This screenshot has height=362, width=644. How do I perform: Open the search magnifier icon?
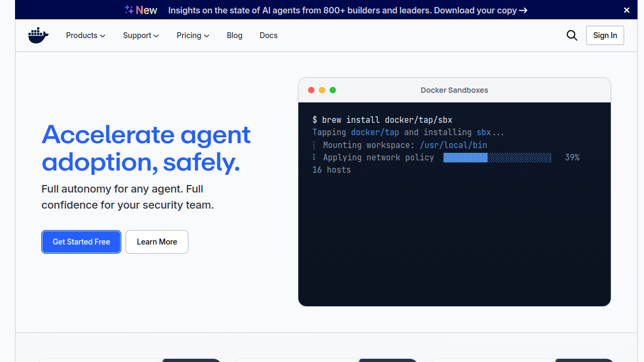click(572, 35)
